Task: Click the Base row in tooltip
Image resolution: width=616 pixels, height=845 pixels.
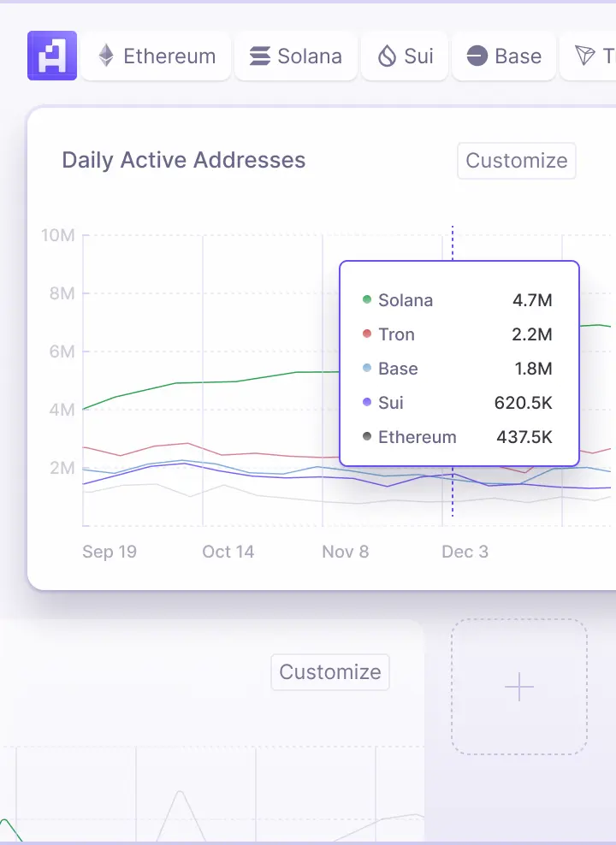Action: (x=458, y=369)
